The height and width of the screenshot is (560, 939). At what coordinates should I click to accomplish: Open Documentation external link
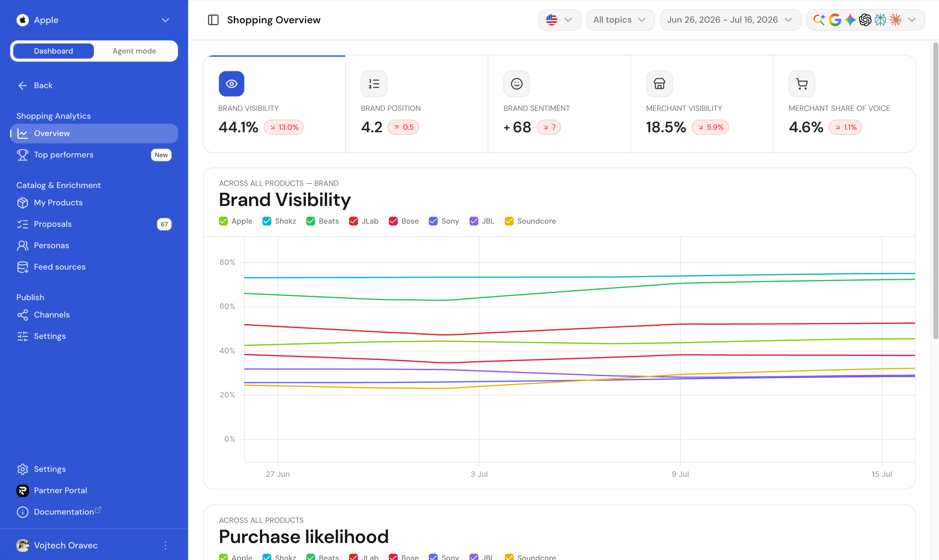pyautogui.click(x=94, y=512)
